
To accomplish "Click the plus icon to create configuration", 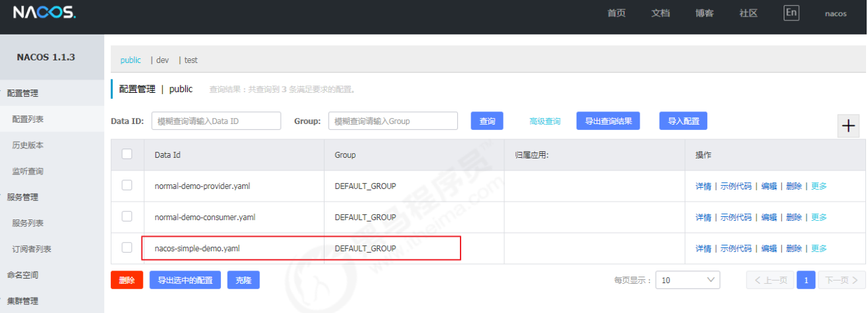I will tap(848, 126).
